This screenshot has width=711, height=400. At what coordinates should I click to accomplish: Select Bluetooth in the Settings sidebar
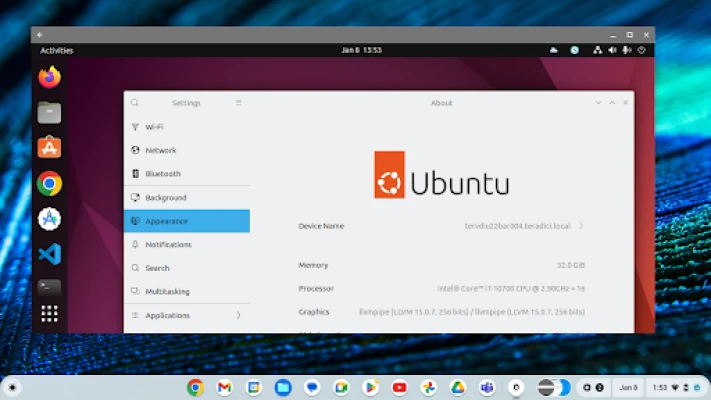tap(162, 174)
